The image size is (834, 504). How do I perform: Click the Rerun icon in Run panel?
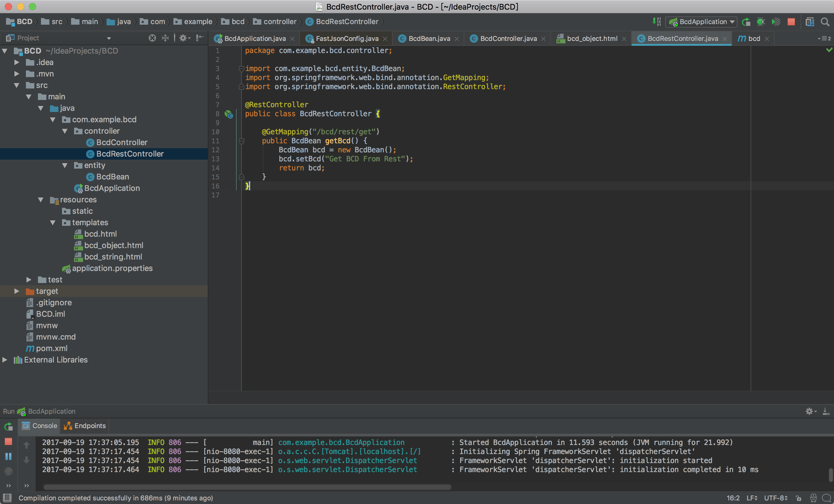tap(8, 426)
